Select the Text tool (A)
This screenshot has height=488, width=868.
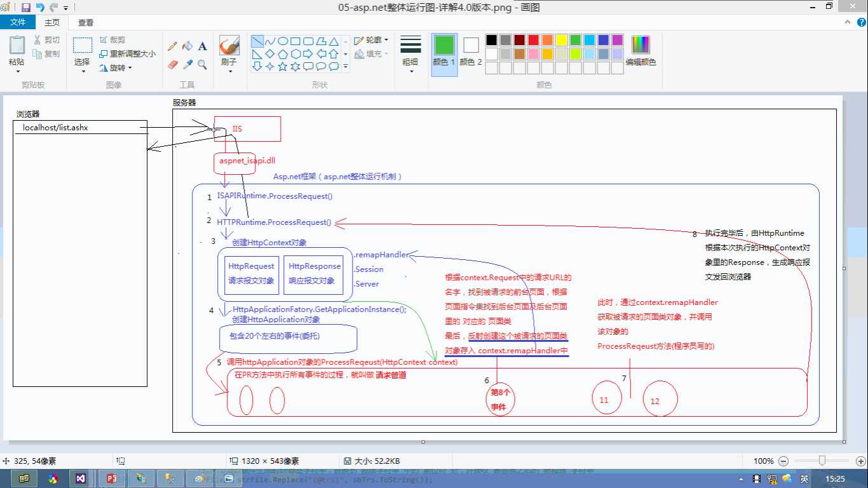(203, 46)
